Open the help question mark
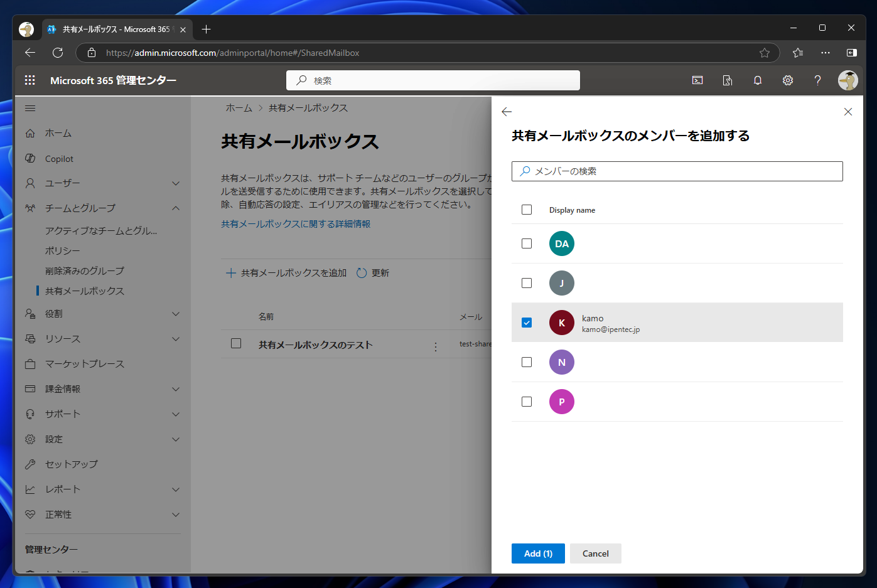Screen dimensions: 877x588 click(x=817, y=80)
